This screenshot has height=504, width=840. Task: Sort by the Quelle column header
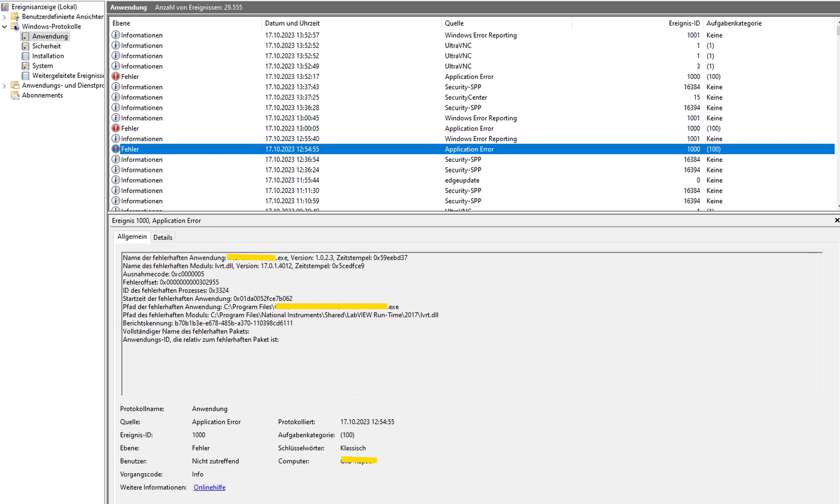507,23
